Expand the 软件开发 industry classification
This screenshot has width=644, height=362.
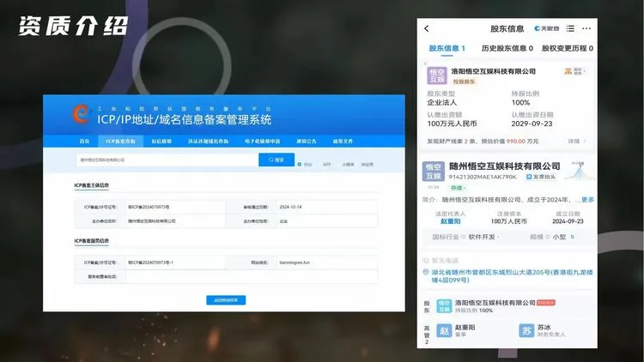tap(483, 237)
